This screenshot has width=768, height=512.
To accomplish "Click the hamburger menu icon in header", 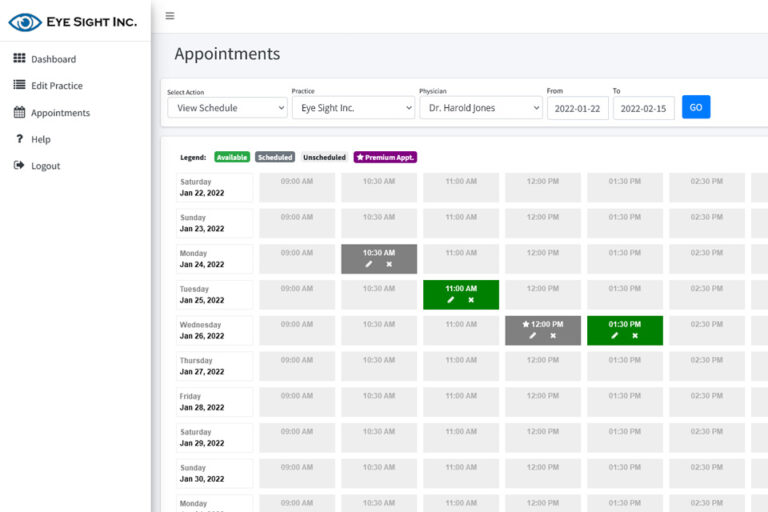I will click(x=170, y=16).
